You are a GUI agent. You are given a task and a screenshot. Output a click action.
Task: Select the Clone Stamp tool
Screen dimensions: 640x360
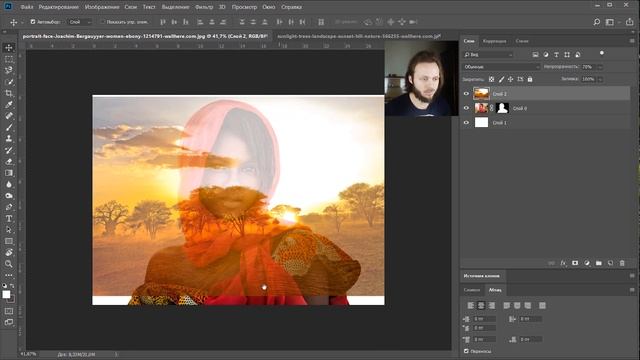coord(9,139)
